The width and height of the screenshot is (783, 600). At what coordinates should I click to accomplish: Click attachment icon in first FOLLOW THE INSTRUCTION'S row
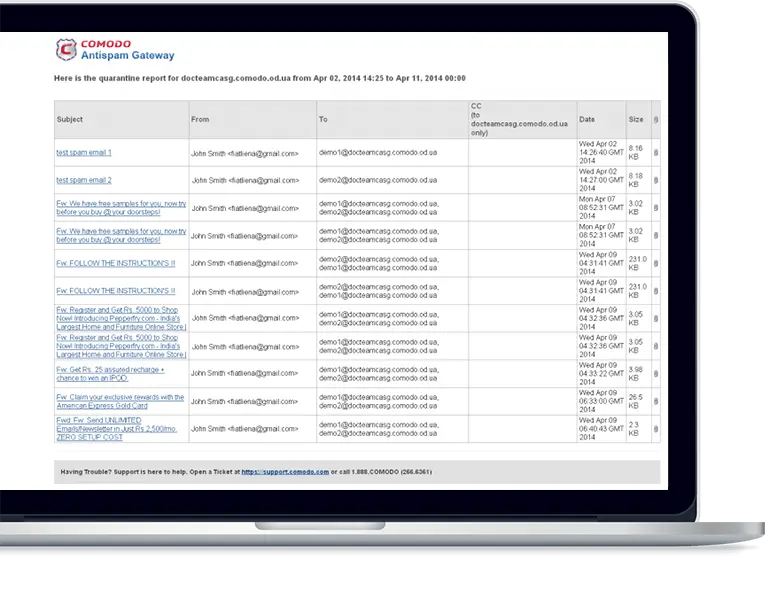(656, 263)
